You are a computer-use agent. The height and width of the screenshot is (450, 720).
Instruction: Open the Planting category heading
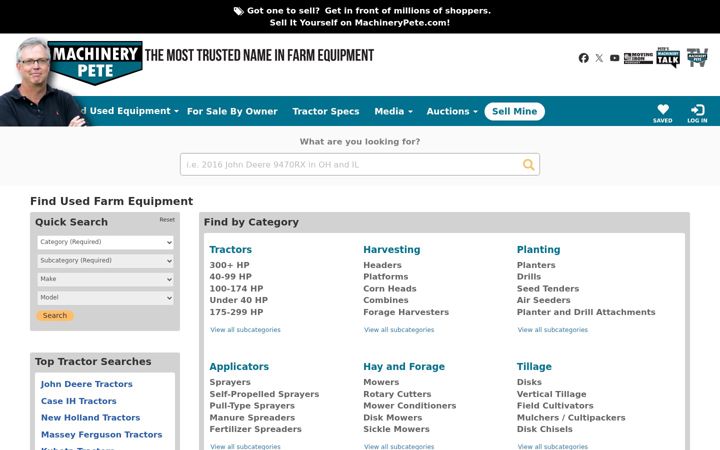(x=538, y=250)
